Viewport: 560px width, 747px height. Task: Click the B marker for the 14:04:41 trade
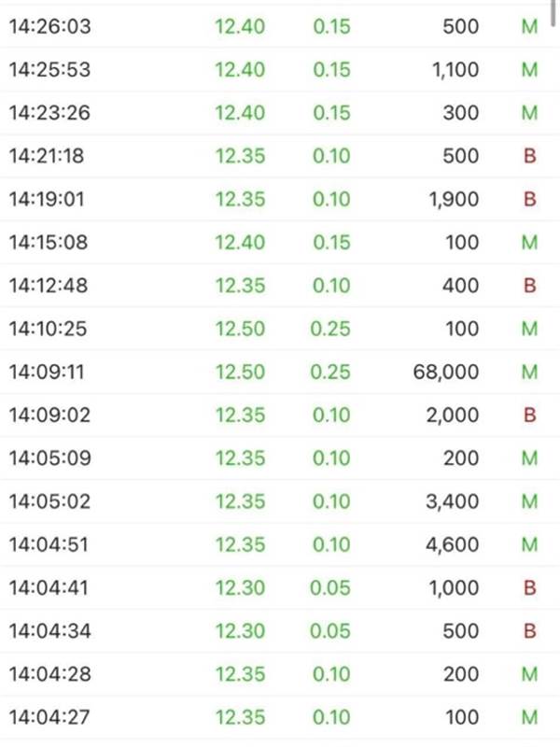(x=529, y=588)
